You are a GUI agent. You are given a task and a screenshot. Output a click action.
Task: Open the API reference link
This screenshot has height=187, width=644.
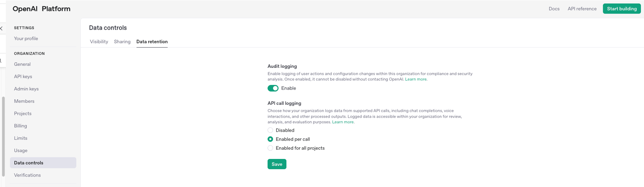[582, 9]
